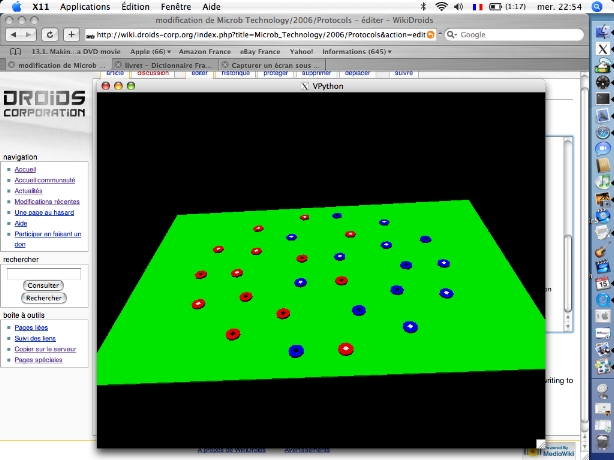
Task: Open the Modifications récentes link
Action: pos(46,201)
